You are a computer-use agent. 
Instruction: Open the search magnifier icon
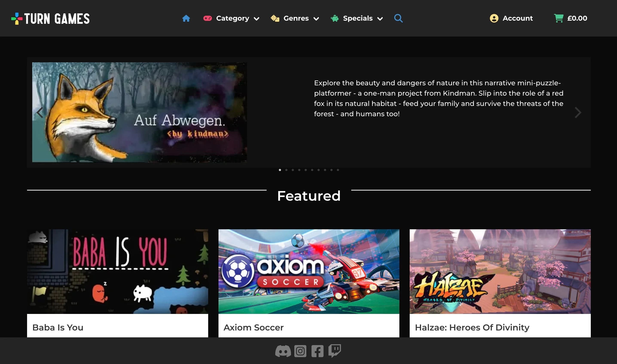point(398,18)
